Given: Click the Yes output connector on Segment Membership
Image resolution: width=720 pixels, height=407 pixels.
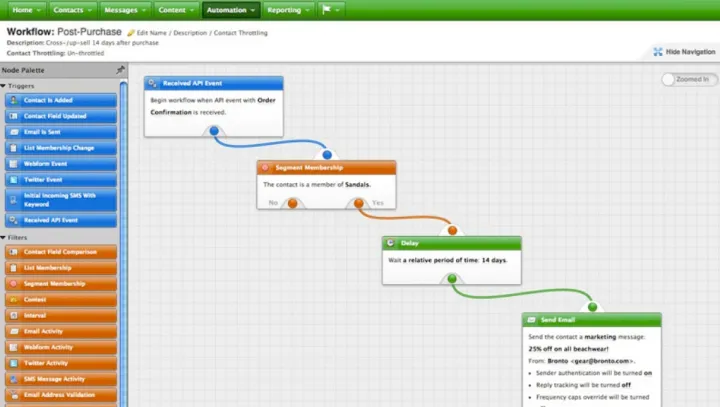Looking at the screenshot, I should point(359,203).
